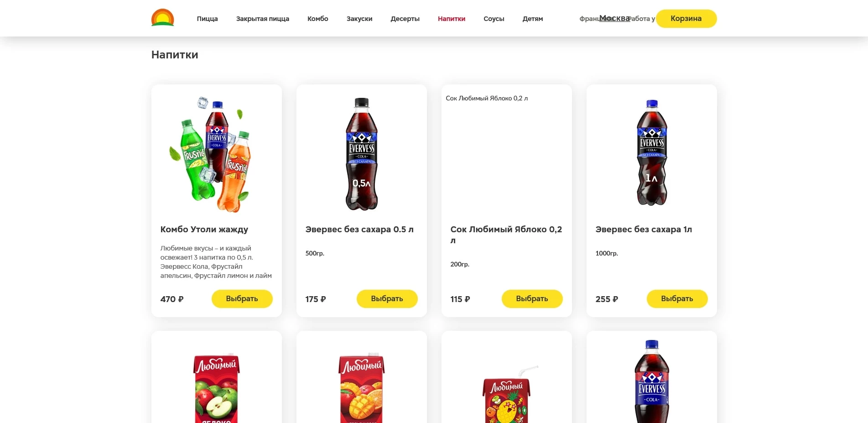Screen dimensions: 868x423
Task: Open the Evervess 1л bottle image
Action: click(652, 152)
